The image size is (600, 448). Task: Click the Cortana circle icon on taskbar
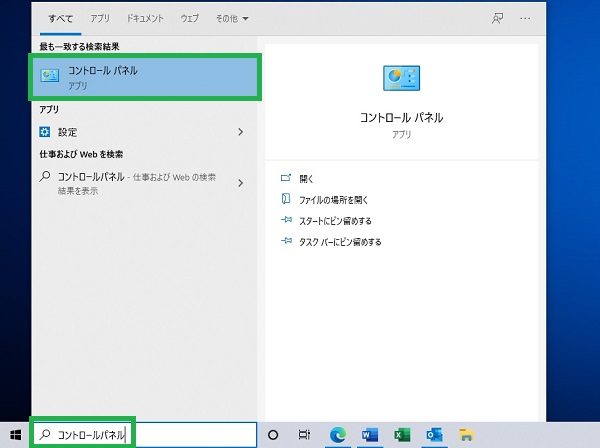273,435
